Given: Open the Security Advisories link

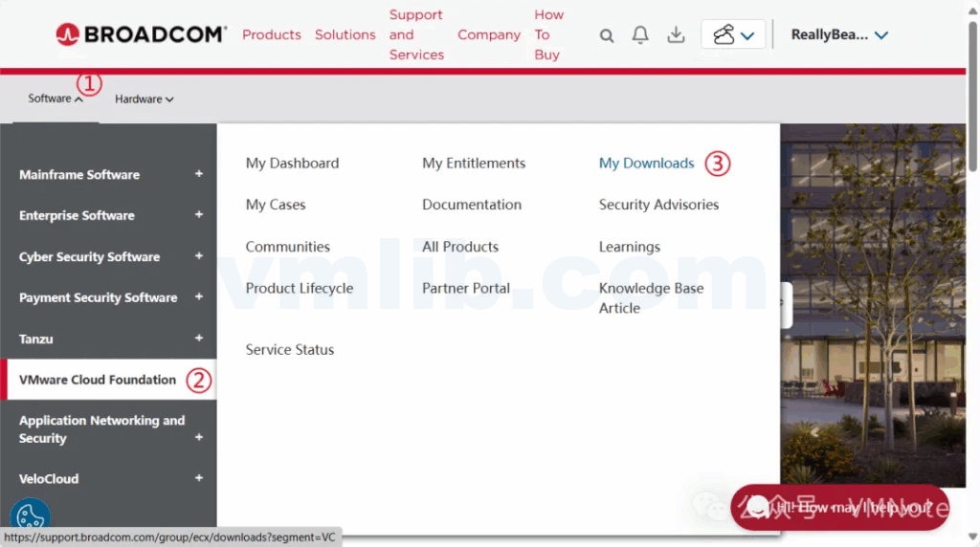Looking at the screenshot, I should [x=658, y=205].
